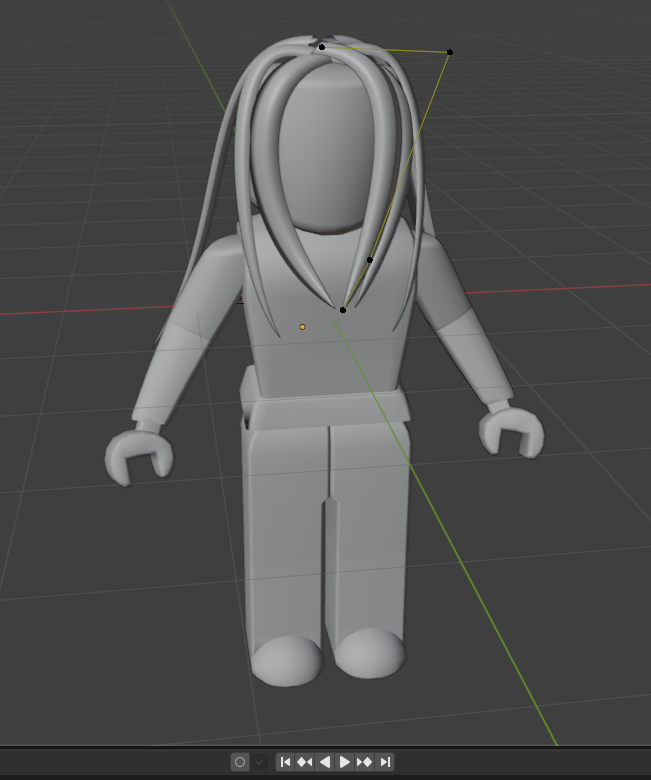The height and width of the screenshot is (780, 651).
Task: Jump to the start frame
Action: 285,762
